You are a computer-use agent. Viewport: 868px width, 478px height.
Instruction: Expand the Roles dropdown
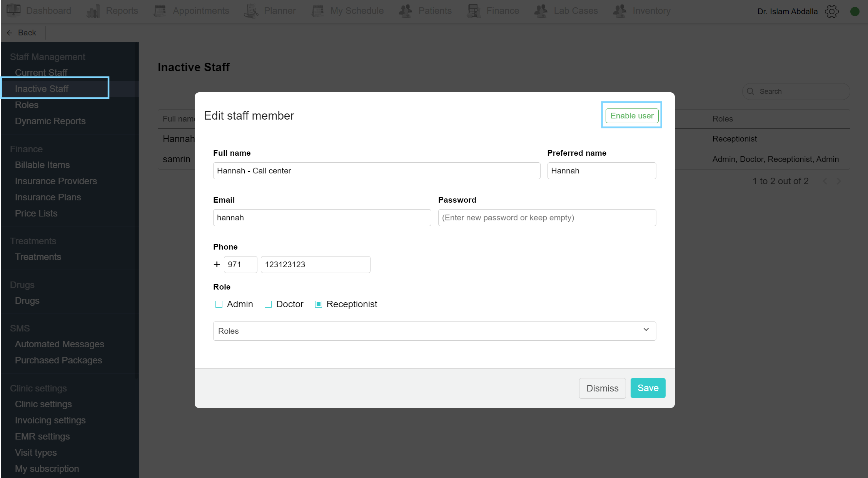tap(434, 331)
